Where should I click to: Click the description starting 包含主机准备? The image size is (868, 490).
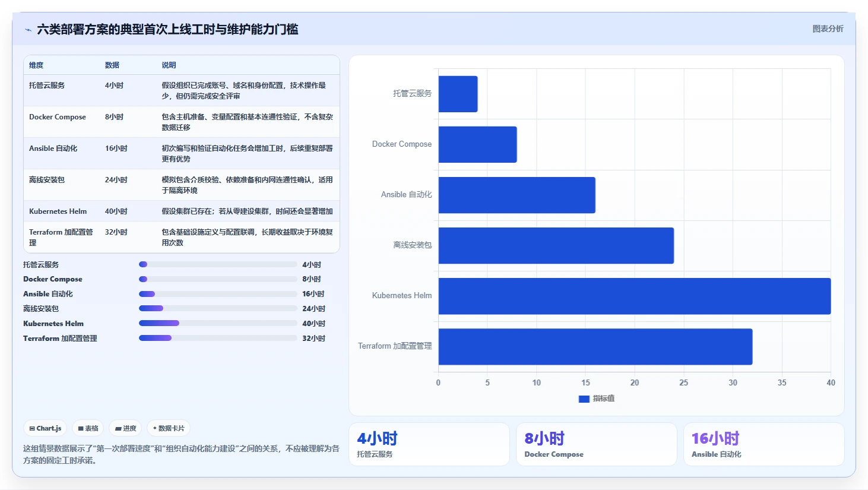point(248,122)
